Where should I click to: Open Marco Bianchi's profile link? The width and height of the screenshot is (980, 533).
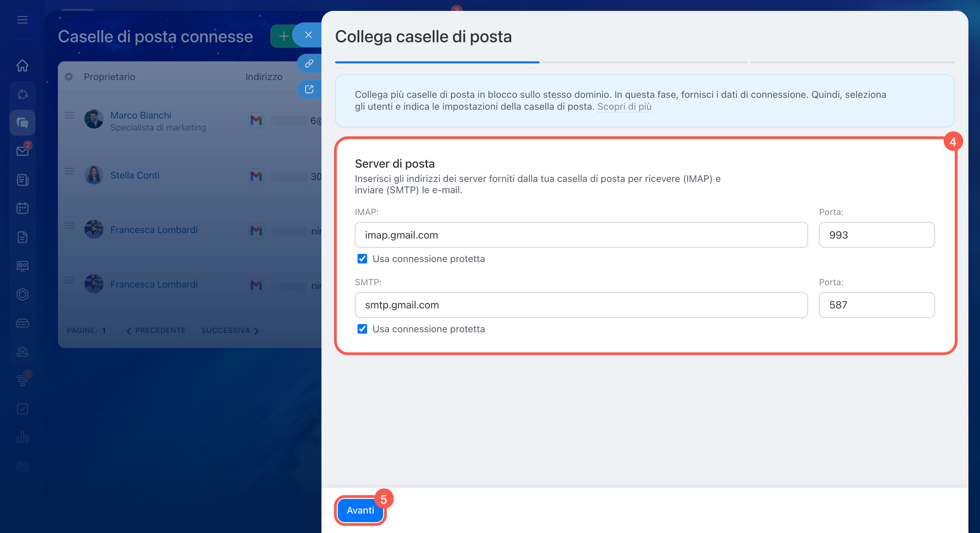coord(140,115)
